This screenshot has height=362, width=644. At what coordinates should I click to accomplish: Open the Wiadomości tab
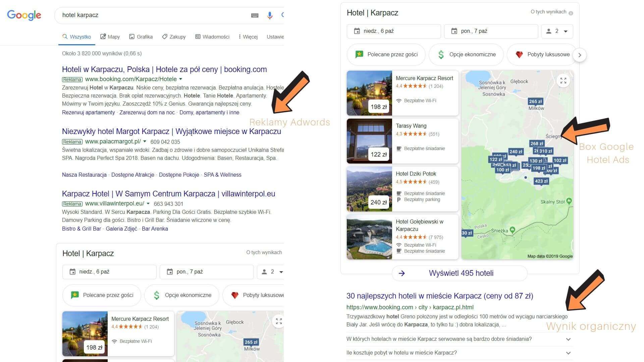tap(212, 37)
